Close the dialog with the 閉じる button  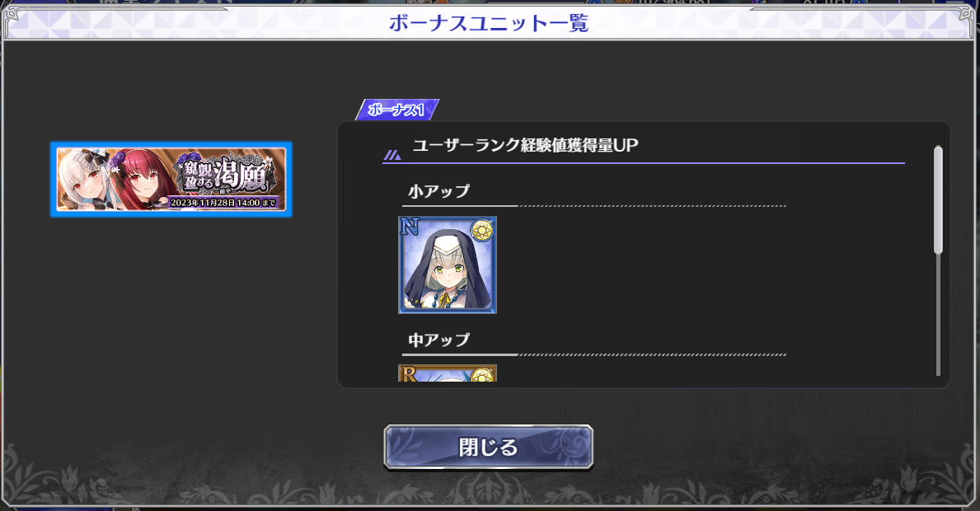[x=488, y=447]
